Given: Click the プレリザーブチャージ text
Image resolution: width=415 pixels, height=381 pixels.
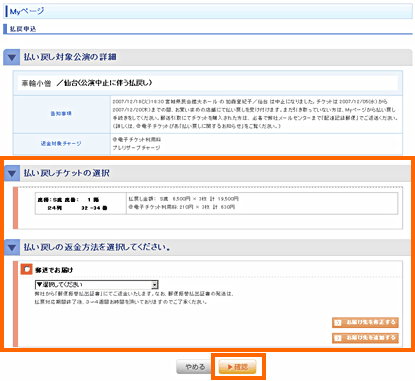Looking at the screenshot, I should (136, 148).
